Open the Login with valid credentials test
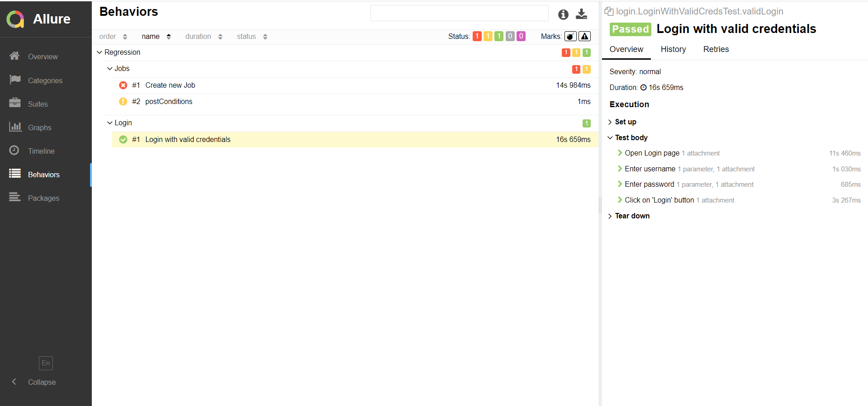Viewport: 868px width, 406px height. tap(355, 139)
